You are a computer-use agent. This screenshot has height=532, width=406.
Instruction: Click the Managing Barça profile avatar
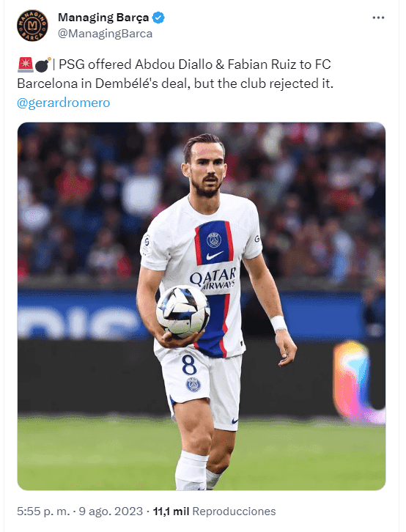pos(32,26)
